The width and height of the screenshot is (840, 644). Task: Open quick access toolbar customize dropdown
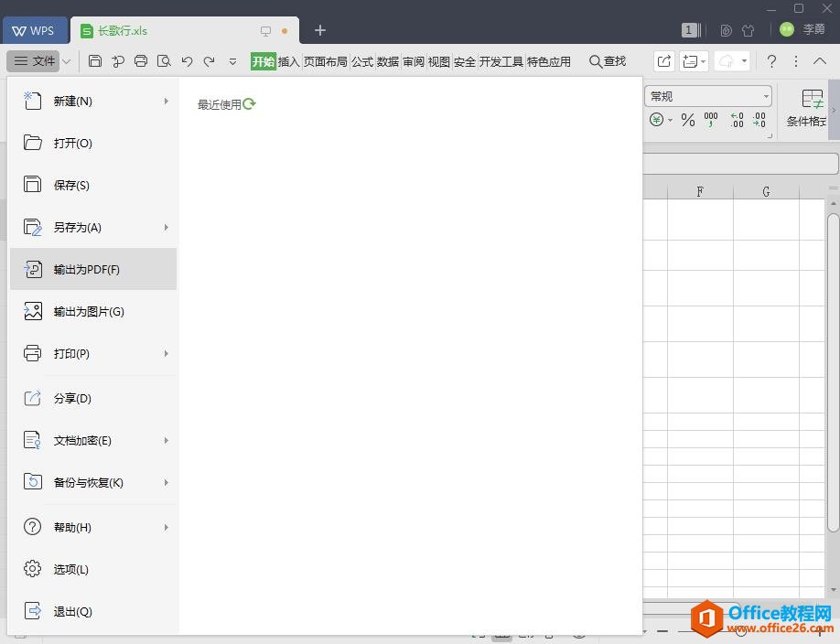coord(232,61)
